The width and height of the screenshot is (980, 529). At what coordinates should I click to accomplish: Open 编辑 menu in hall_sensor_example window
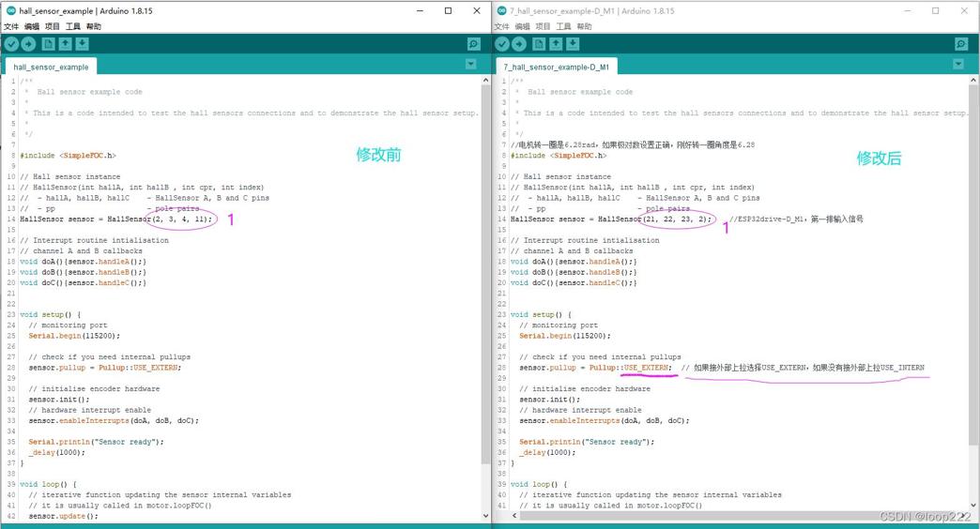(32, 26)
